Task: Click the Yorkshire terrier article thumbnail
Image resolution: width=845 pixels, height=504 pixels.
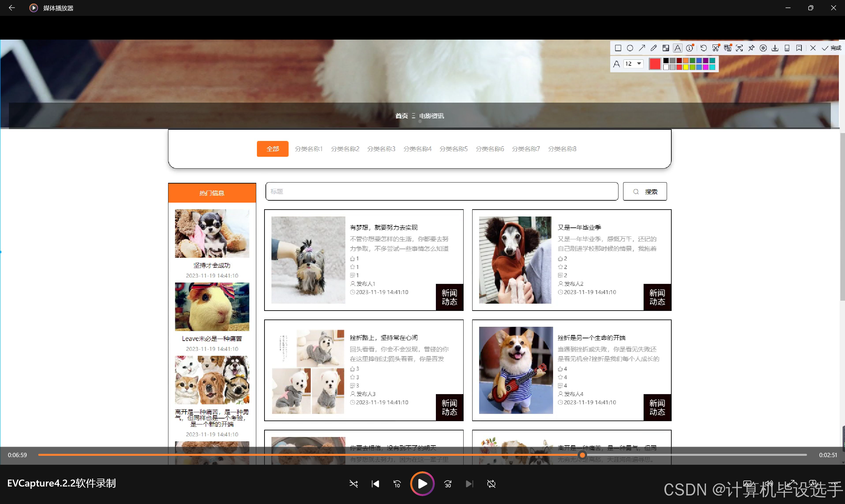Action: point(308,260)
